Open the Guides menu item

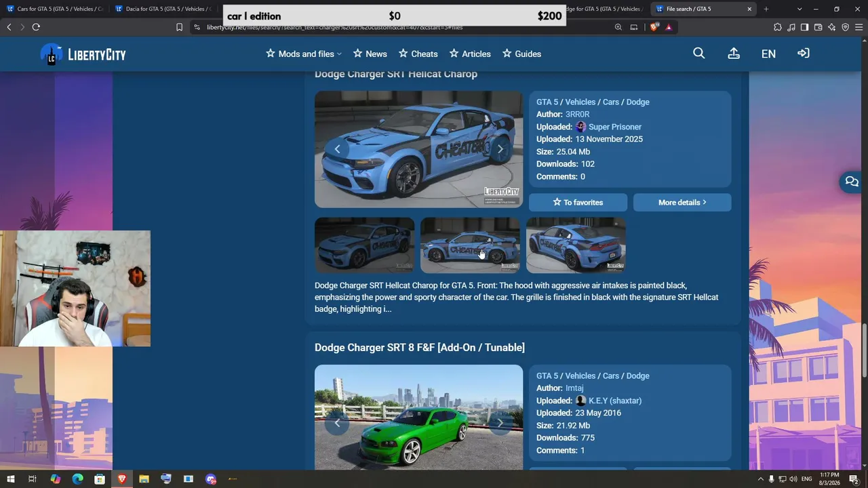click(521, 54)
